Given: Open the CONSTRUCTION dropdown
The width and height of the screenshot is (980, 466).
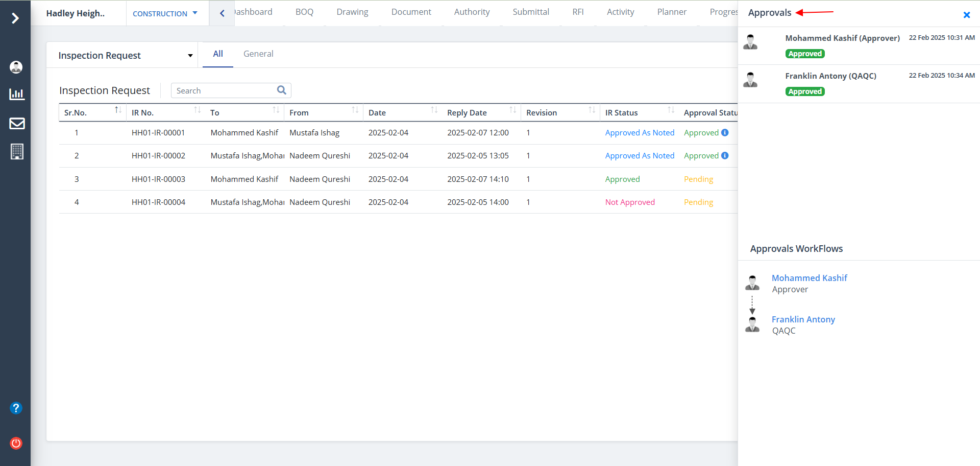Looking at the screenshot, I should point(165,14).
